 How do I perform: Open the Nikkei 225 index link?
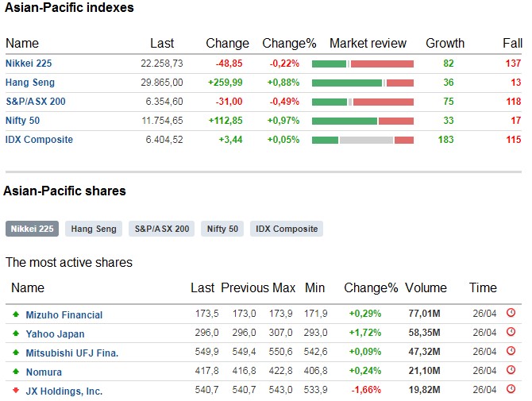pos(29,63)
